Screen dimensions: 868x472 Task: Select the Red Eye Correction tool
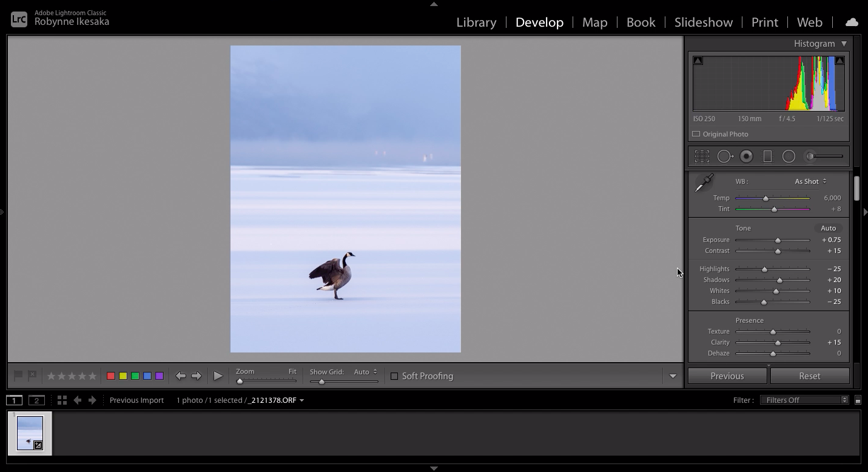746,156
